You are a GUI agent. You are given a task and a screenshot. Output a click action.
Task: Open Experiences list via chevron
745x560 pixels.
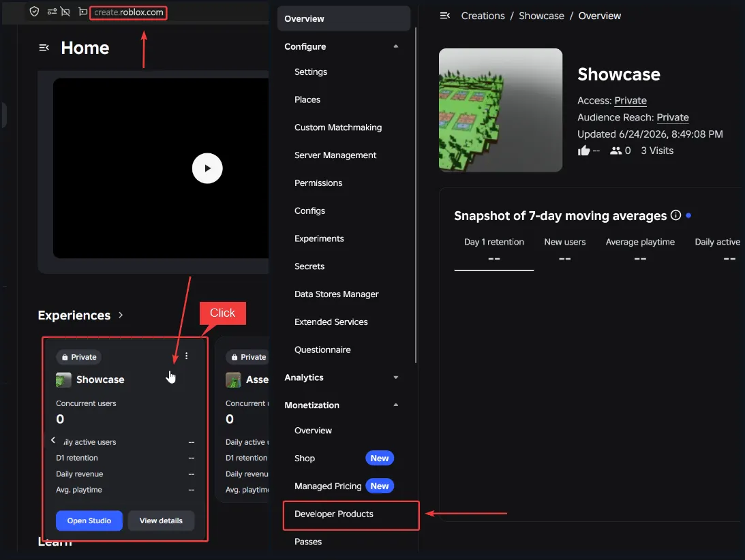(x=121, y=315)
